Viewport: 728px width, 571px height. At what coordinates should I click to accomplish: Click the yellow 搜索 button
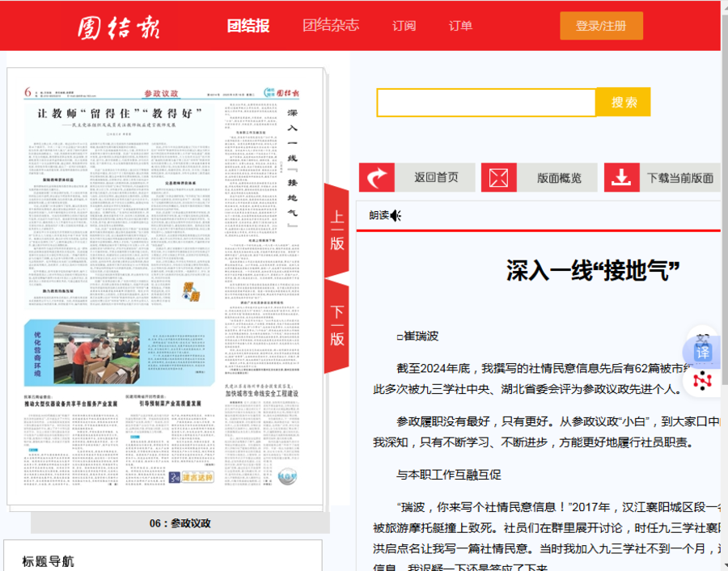pos(624,102)
